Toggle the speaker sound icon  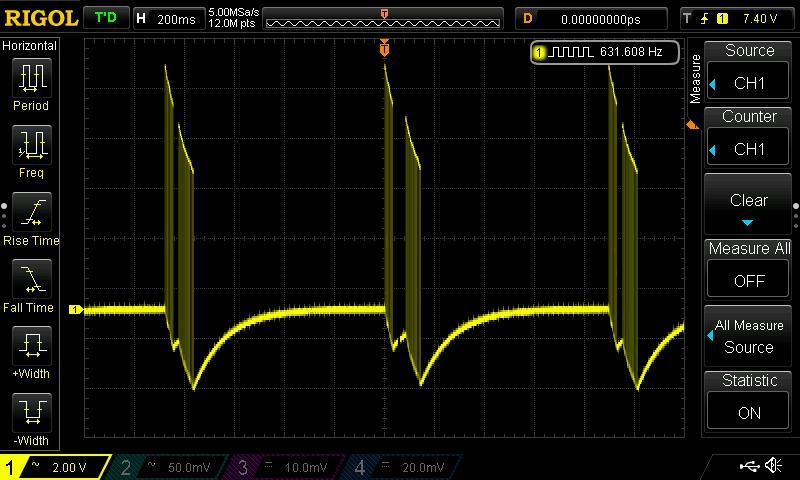coord(773,466)
